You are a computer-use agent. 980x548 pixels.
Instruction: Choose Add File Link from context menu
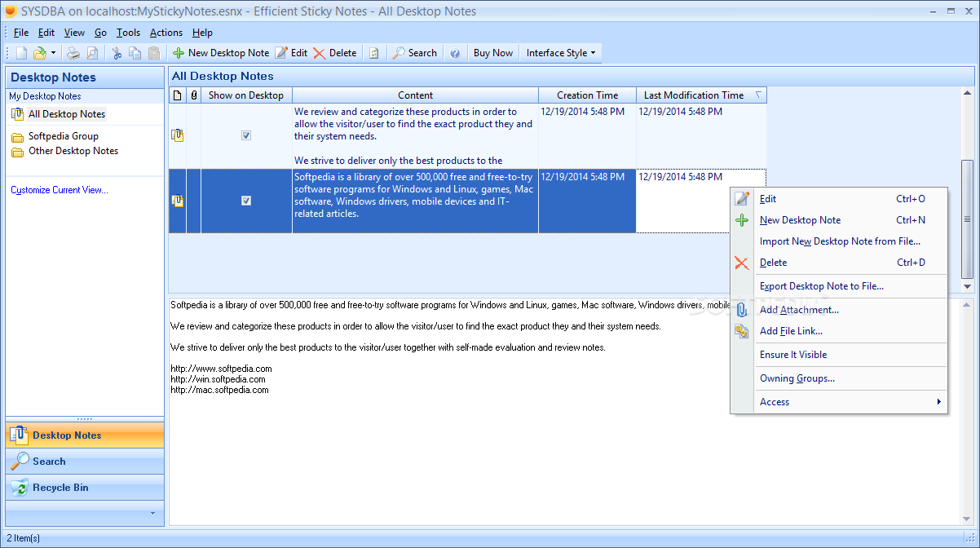(x=839, y=331)
